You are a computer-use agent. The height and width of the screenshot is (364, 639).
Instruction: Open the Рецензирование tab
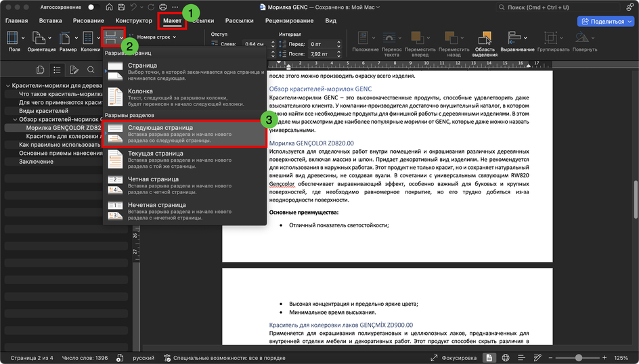[289, 20]
